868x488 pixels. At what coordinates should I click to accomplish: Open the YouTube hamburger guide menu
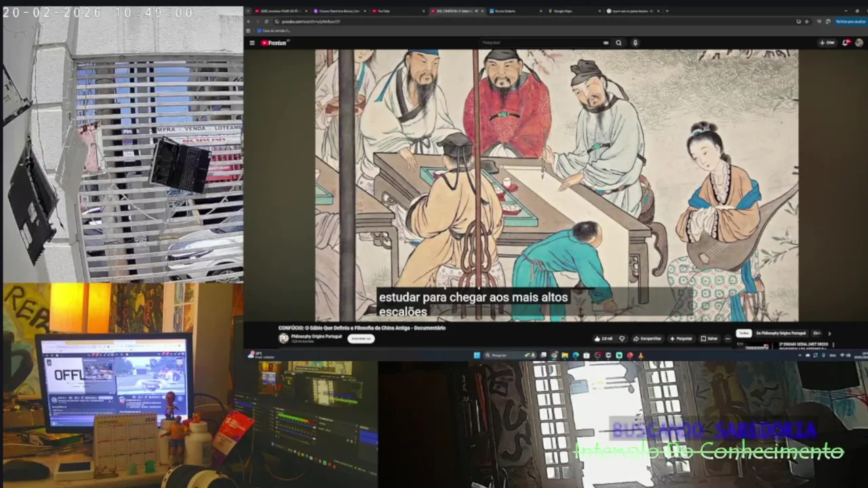[x=252, y=43]
